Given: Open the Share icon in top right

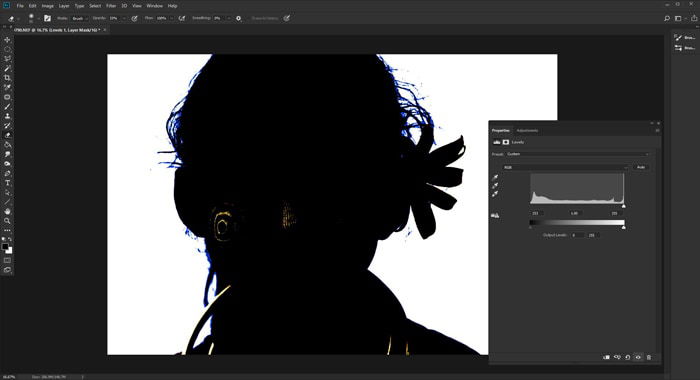Looking at the screenshot, I should (694, 18).
